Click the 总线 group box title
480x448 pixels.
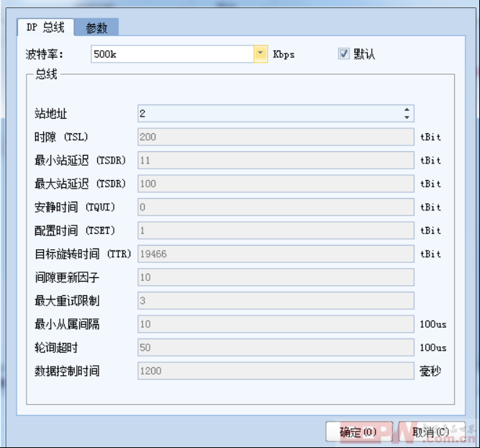click(46, 74)
